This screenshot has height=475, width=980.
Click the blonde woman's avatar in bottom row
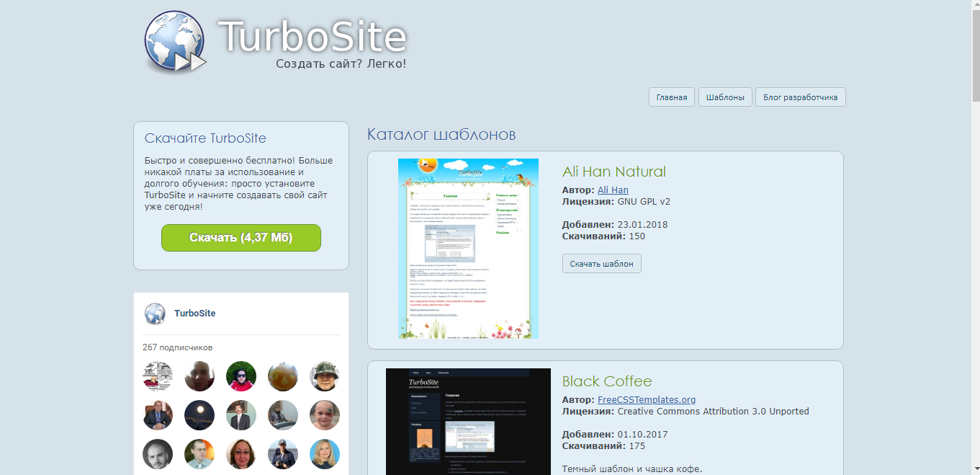(x=325, y=454)
